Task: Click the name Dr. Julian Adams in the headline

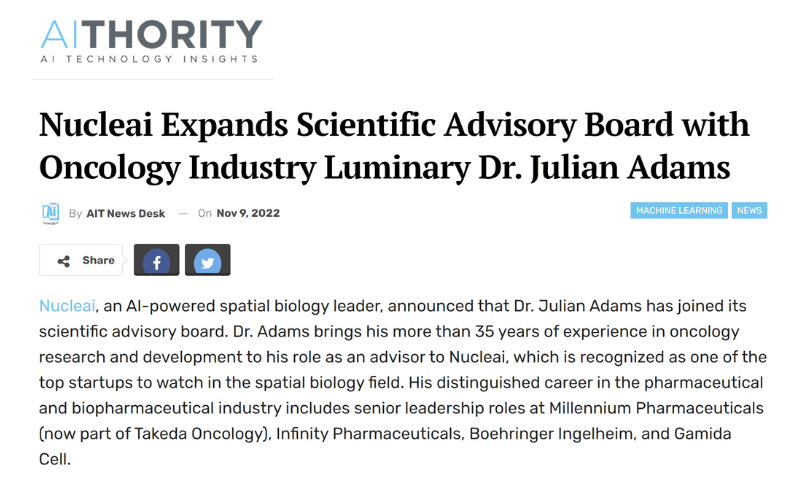Action: tap(604, 168)
